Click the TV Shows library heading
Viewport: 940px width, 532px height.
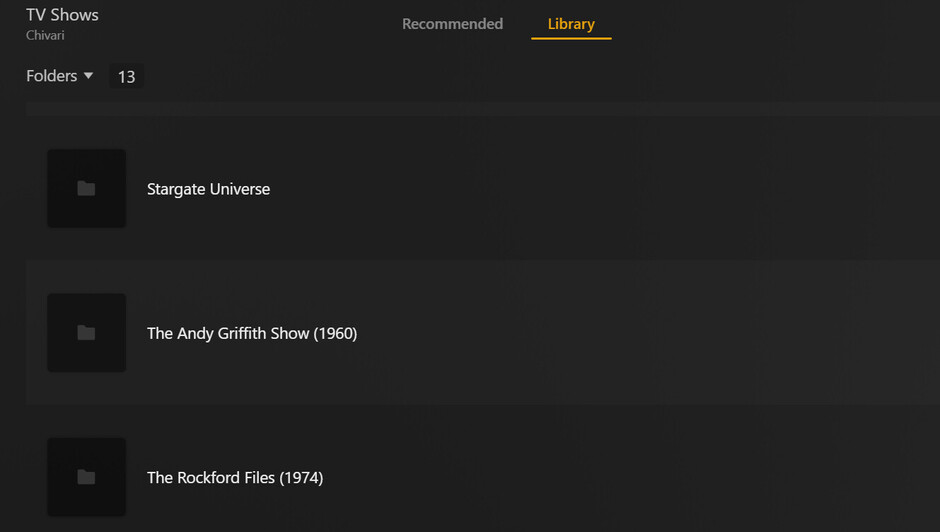click(x=62, y=15)
